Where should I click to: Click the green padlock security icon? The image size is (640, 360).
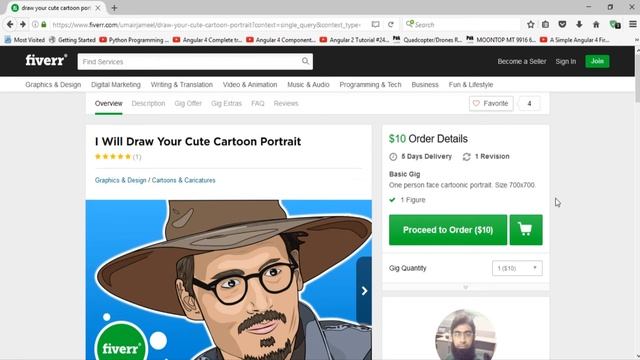[x=44, y=24]
